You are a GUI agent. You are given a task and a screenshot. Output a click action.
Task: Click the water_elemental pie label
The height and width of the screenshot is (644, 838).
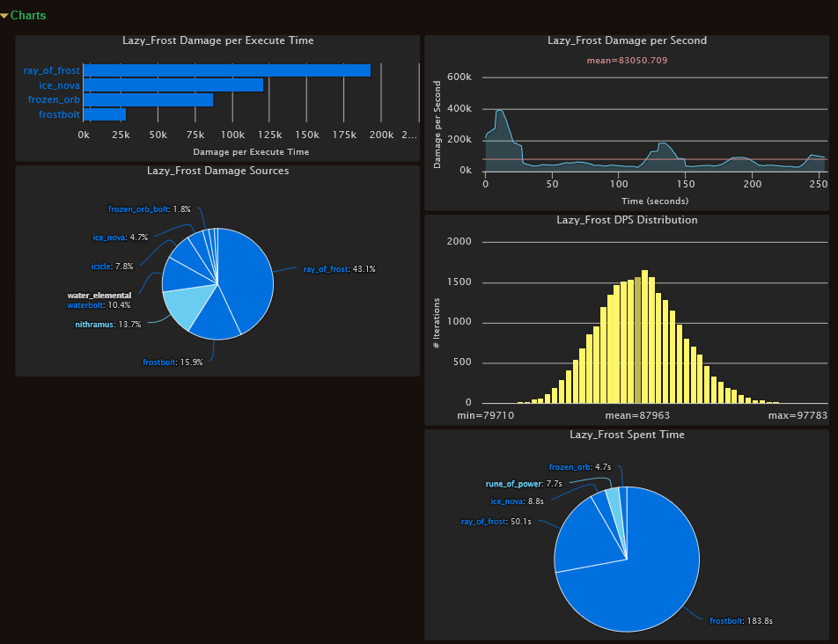[x=99, y=296]
